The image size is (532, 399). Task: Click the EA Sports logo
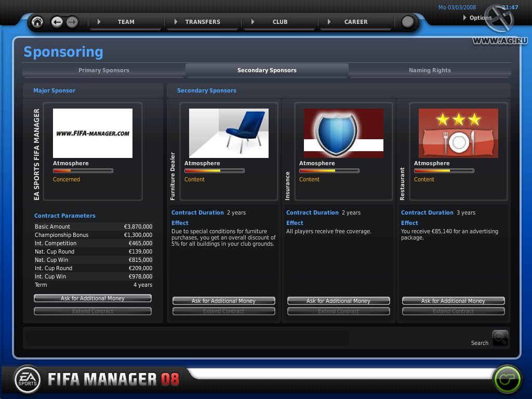click(x=28, y=379)
